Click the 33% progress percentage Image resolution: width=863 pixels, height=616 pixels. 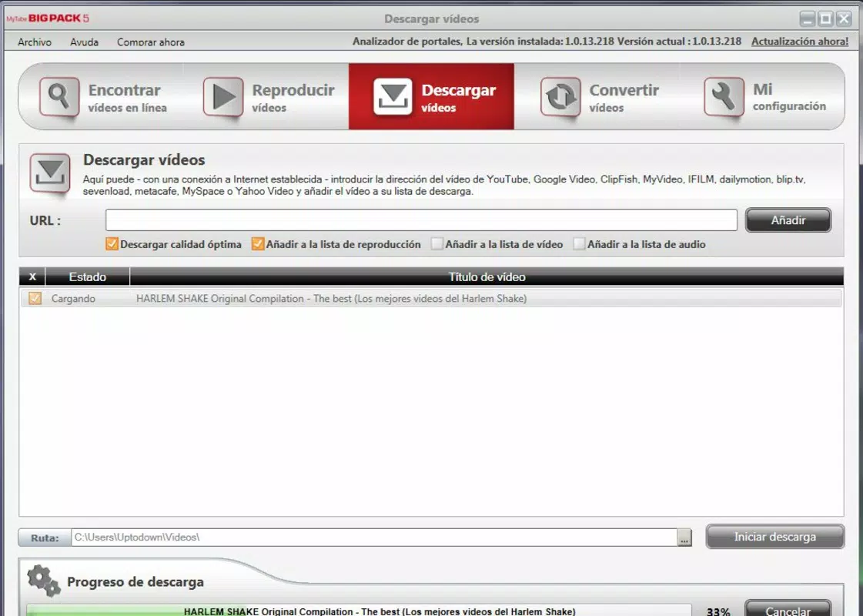point(718,611)
